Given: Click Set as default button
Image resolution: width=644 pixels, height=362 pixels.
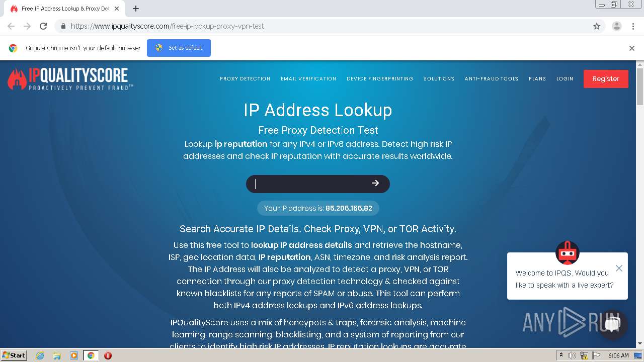Looking at the screenshot, I should point(179,48).
